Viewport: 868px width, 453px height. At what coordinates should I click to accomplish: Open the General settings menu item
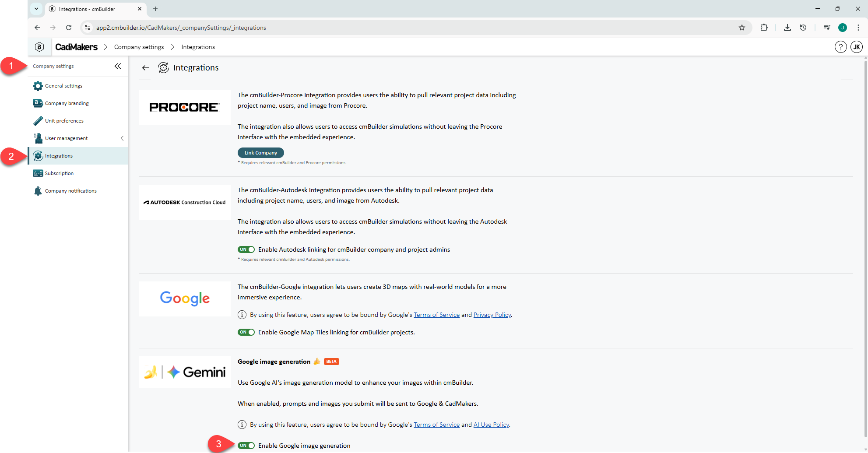[x=78, y=86]
